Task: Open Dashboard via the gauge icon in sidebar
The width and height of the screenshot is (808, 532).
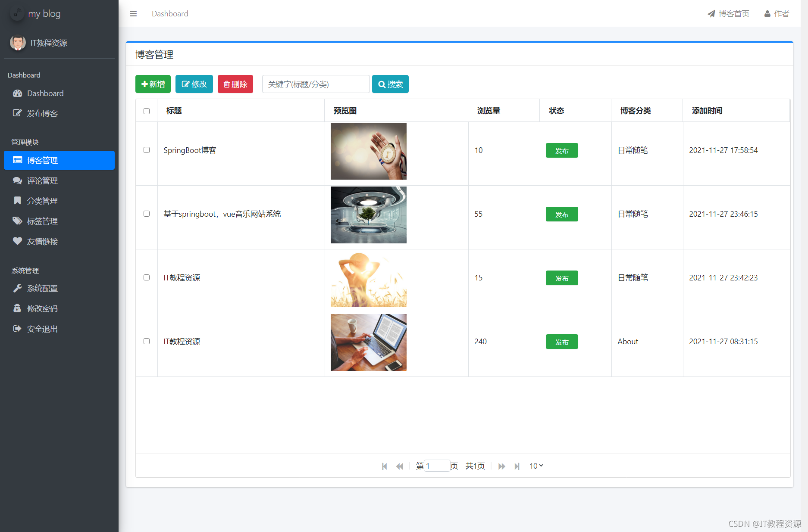Action: click(x=17, y=93)
